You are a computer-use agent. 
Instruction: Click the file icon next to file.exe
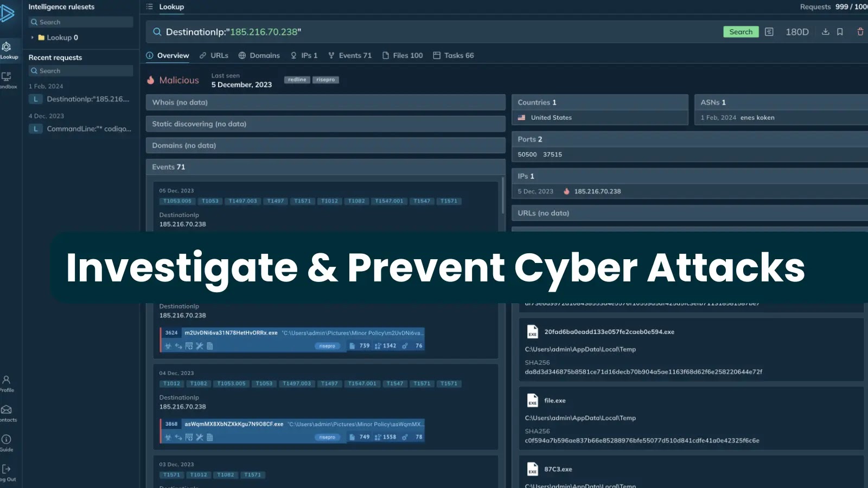coord(532,400)
